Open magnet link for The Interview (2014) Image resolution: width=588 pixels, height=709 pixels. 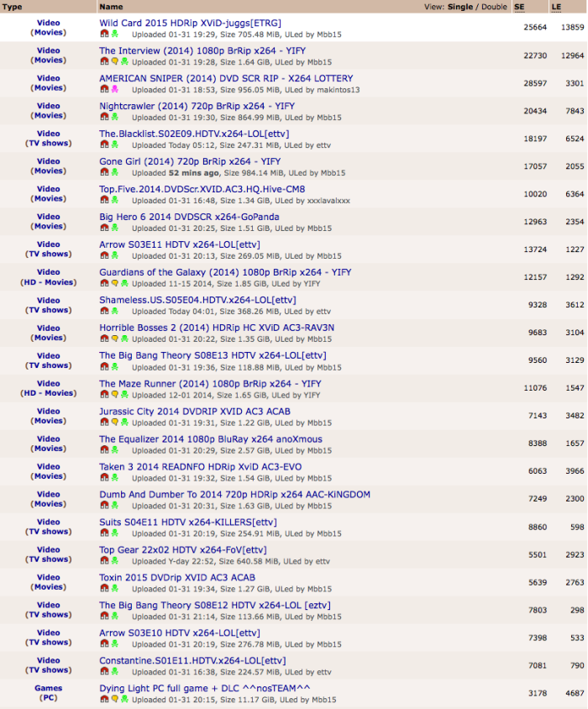pos(104,61)
